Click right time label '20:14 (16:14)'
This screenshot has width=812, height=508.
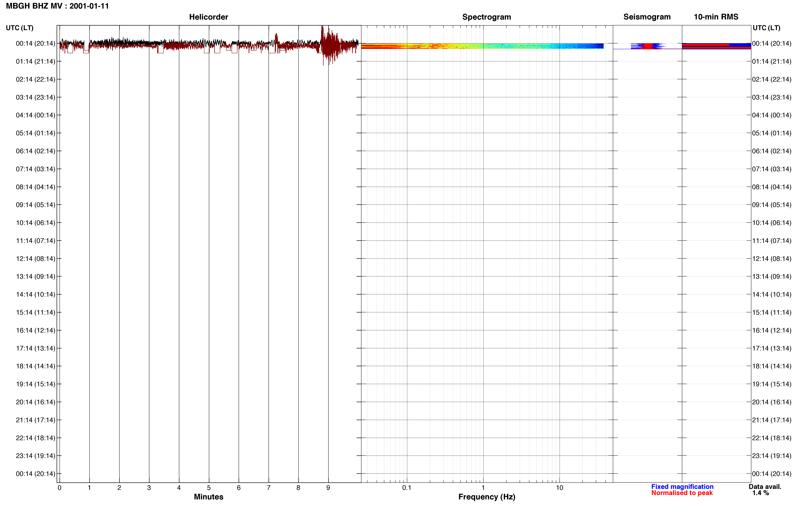click(771, 402)
